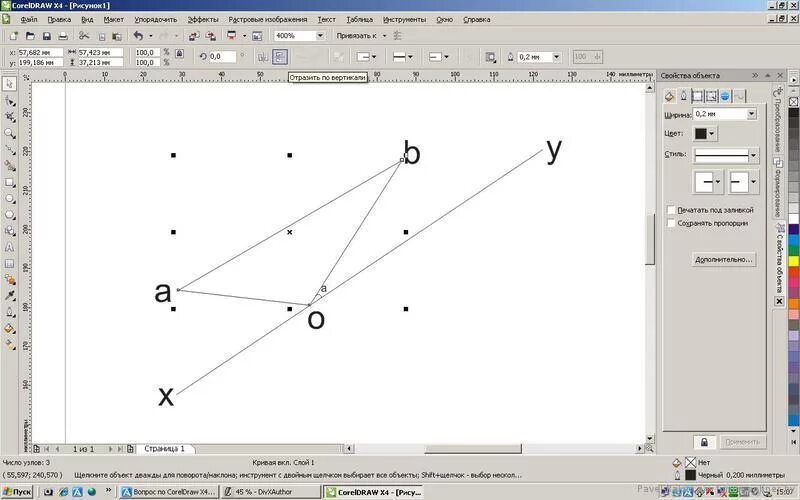800x500 pixels.
Task: Select the Polygon tool
Action: tap(10, 215)
